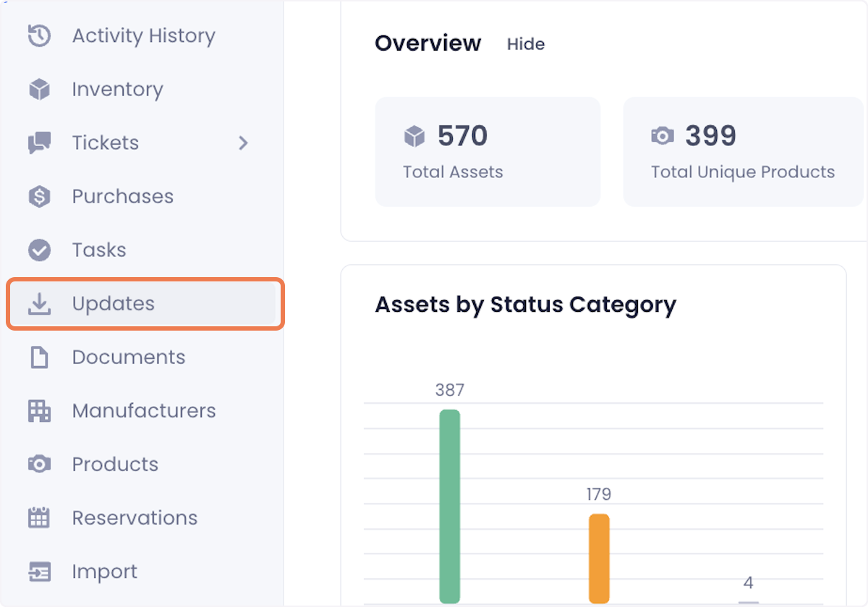Navigate to Purchases
868x607 pixels.
click(x=123, y=197)
